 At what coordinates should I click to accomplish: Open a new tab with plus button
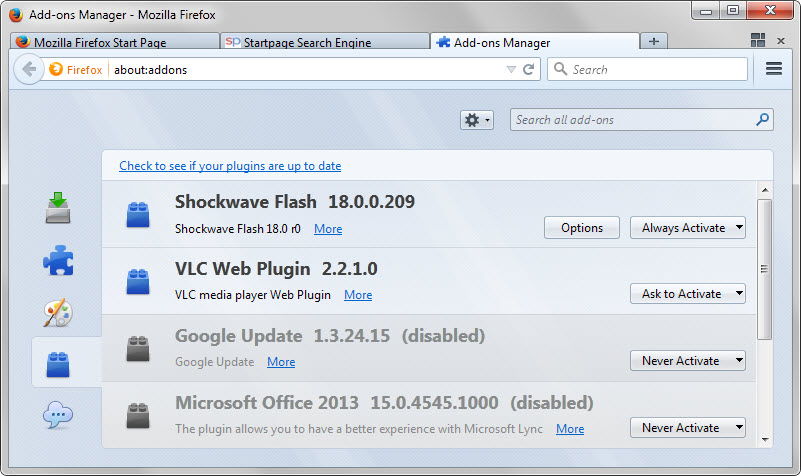(654, 41)
